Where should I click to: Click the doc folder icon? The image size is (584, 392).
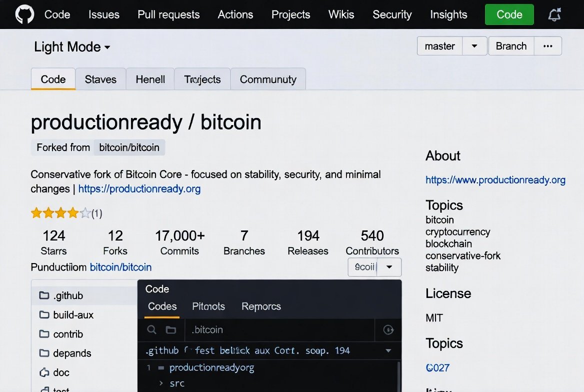(44, 372)
